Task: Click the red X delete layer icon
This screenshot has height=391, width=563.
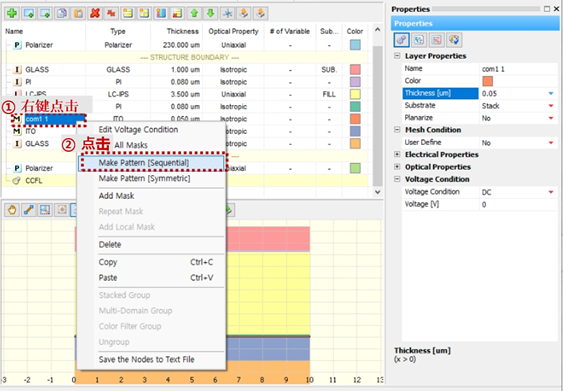Action: 95,13
